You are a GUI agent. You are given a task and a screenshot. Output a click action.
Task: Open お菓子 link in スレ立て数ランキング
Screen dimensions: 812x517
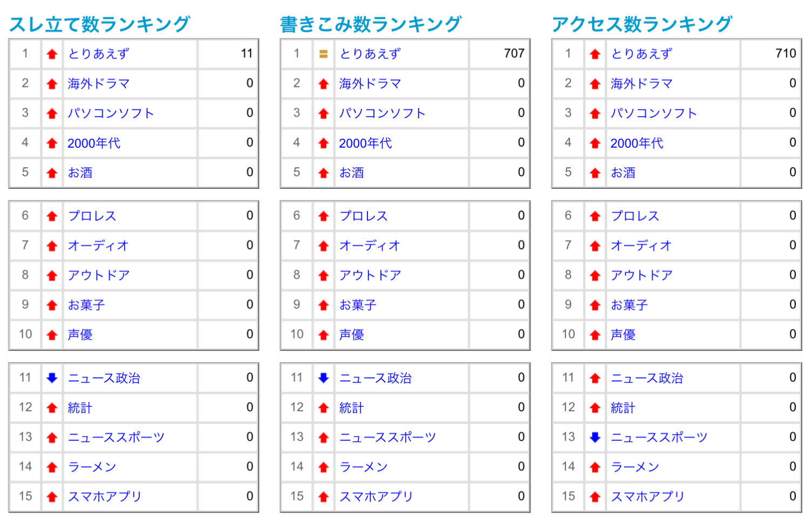pyautogui.click(x=86, y=305)
